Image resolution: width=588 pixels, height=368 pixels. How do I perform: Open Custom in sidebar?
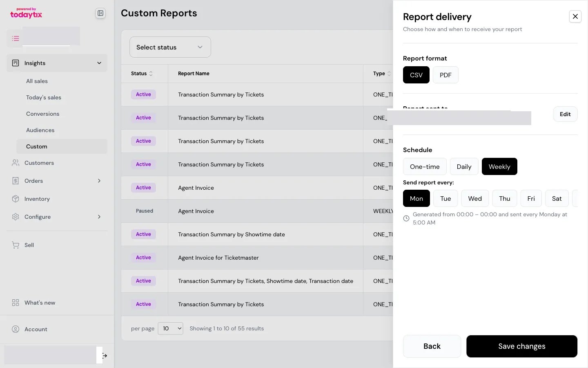pos(62,146)
